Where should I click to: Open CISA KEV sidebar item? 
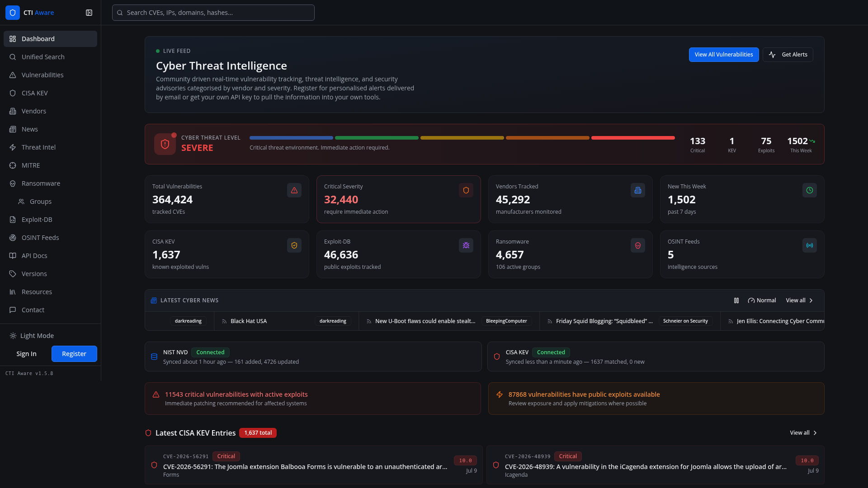(x=50, y=93)
